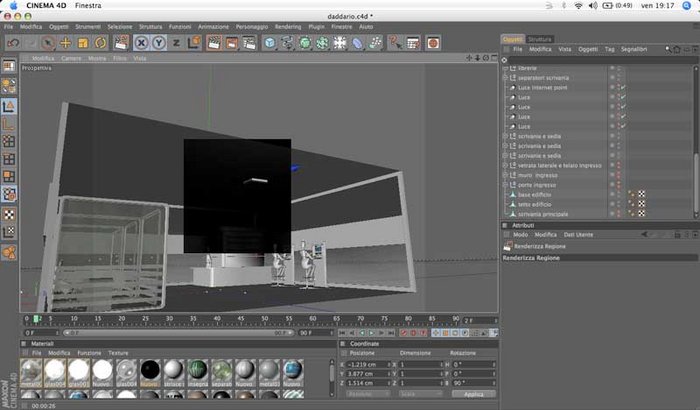Click the play forward button in timeline
The height and width of the screenshot is (410, 700).
tap(371, 333)
